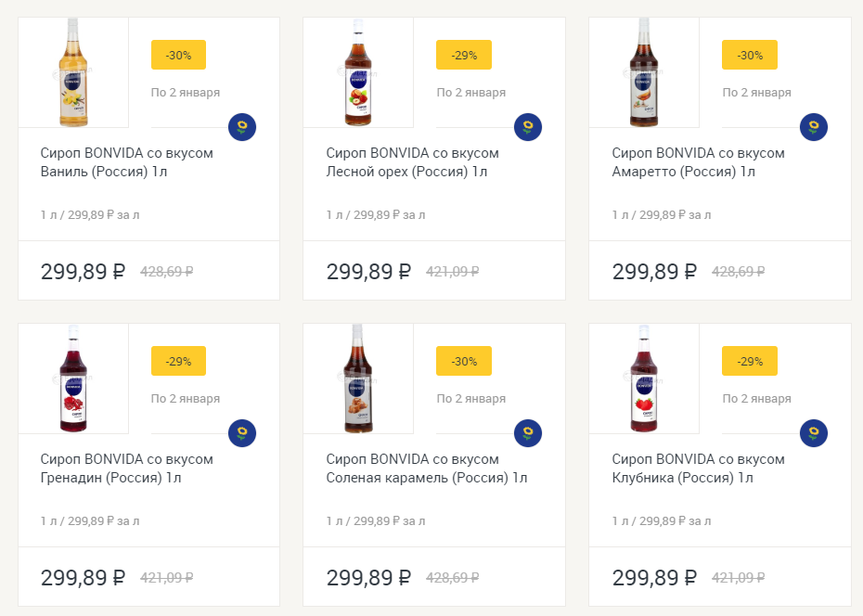This screenshot has height=616, width=863.
Task: Open product link Сироп BONVIDA Клубника
Action: [x=699, y=468]
